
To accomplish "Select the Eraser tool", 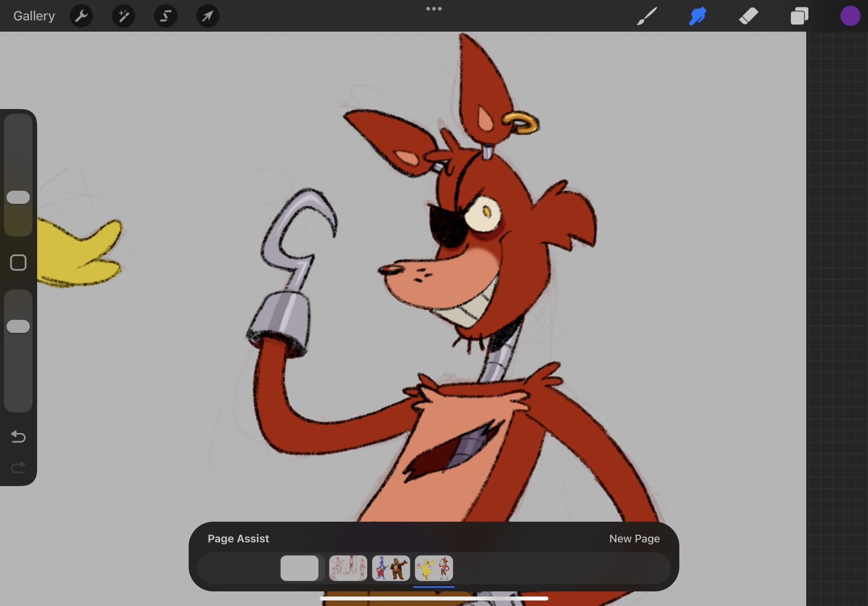I will coord(748,16).
